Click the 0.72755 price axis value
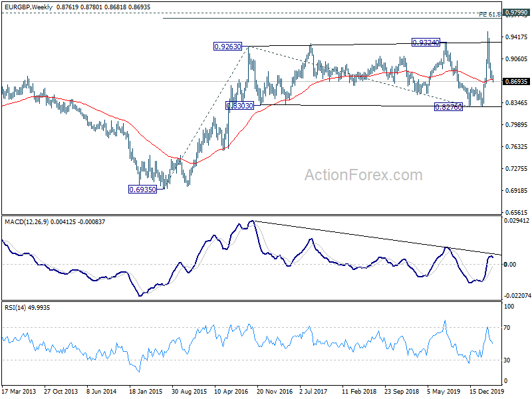The height and width of the screenshot is (399, 532). click(517, 169)
